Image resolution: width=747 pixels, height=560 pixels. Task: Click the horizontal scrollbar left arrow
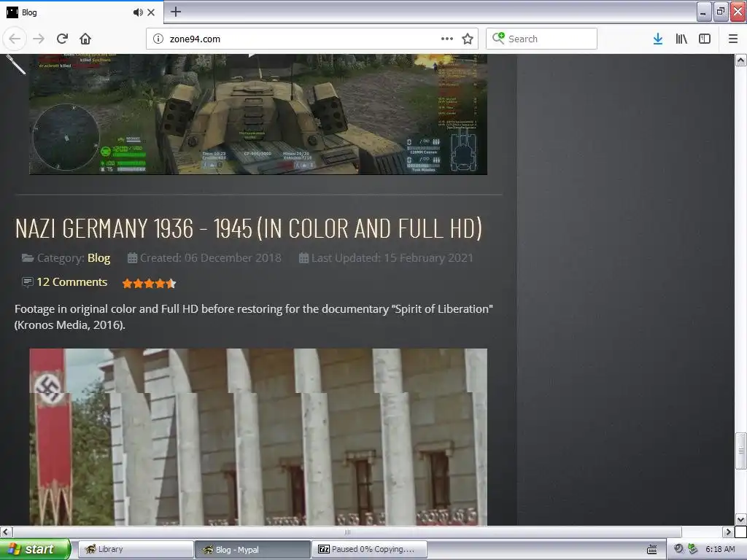point(6,532)
